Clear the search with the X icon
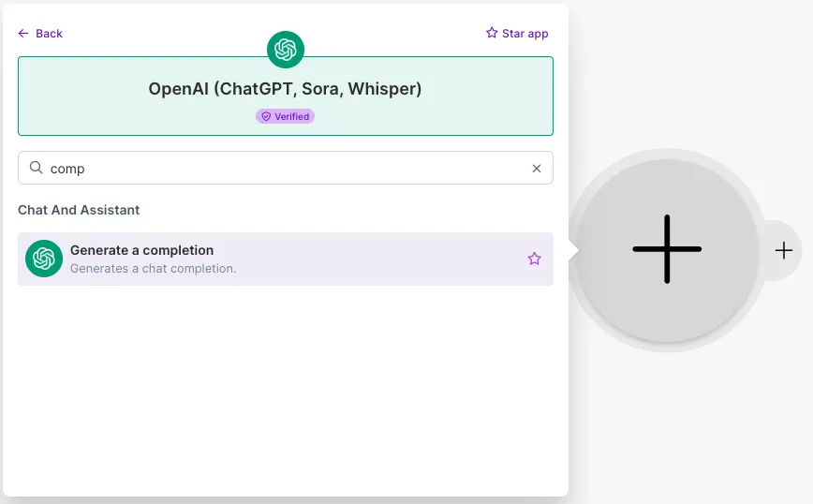 537,169
